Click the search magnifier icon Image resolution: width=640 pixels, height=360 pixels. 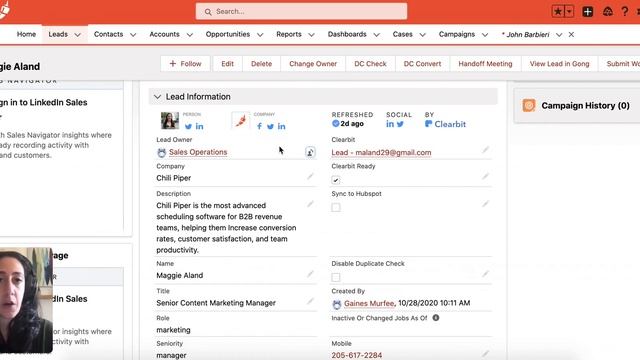(x=208, y=12)
